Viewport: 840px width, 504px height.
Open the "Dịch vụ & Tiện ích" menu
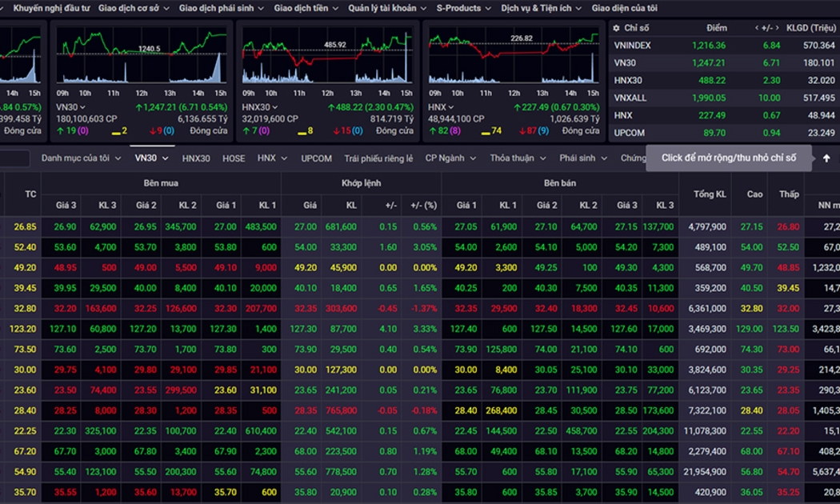[541, 8]
